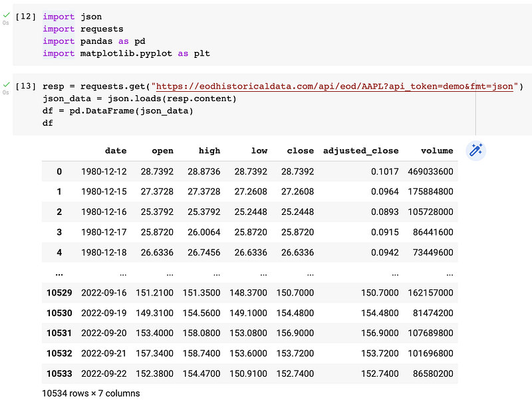Click the close column header to reorder values
532x408 pixels.
(x=301, y=150)
